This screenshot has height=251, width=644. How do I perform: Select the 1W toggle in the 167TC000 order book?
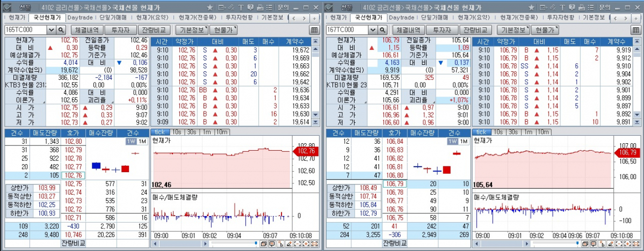[x=452, y=141]
